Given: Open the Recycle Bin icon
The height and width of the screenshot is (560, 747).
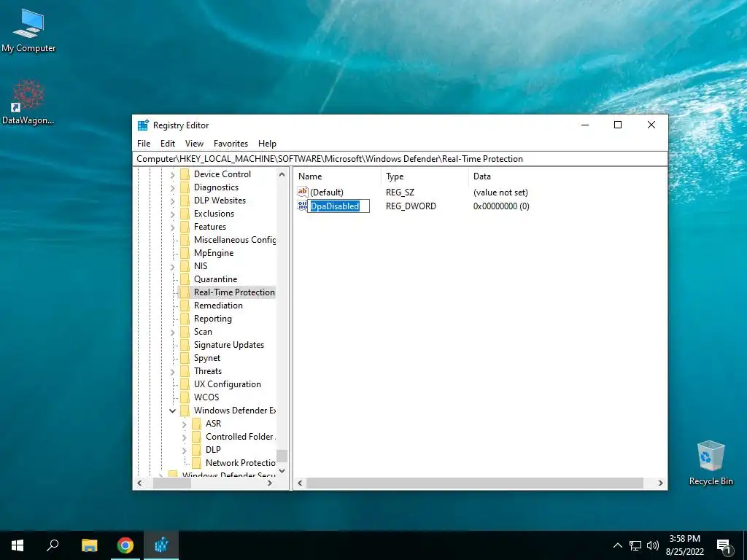Looking at the screenshot, I should pyautogui.click(x=711, y=463).
